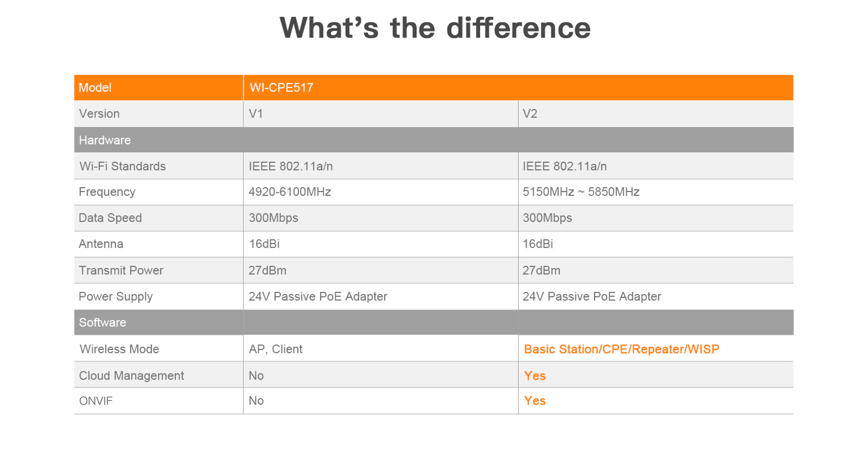Click the Software section header label
Screen dimensions: 868x459
103,323
